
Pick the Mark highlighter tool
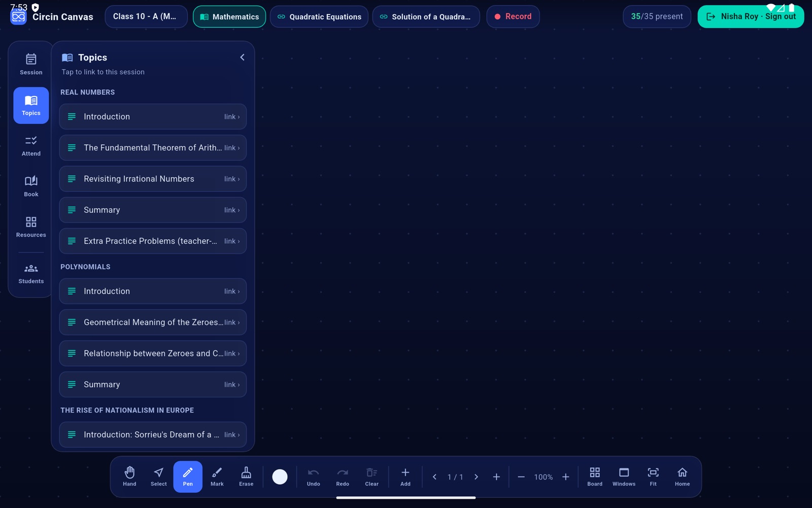coord(217,477)
